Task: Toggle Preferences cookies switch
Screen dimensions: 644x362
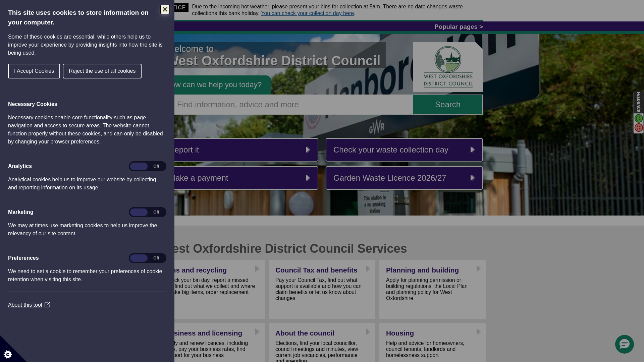Action: click(148, 258)
